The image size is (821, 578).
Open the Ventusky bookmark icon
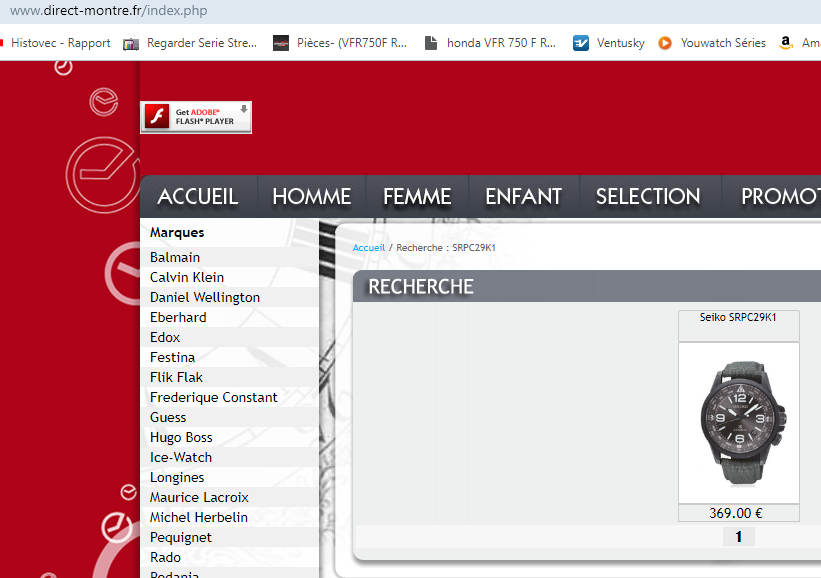(581, 43)
